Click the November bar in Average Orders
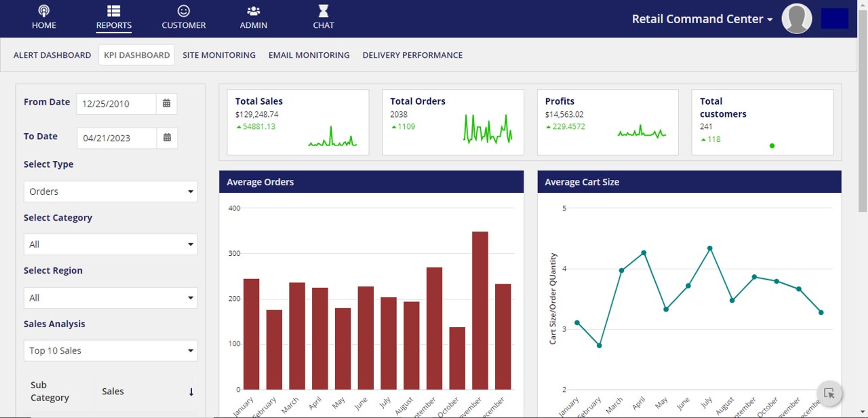Image resolution: width=868 pixels, height=418 pixels. (480, 311)
